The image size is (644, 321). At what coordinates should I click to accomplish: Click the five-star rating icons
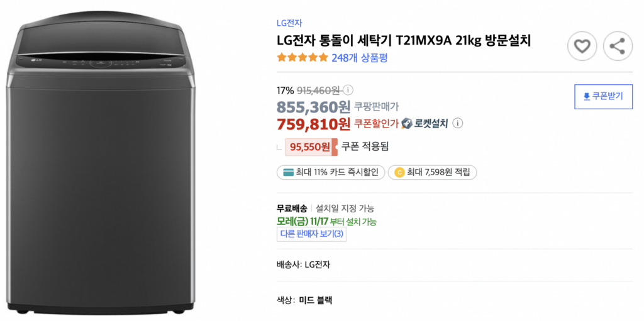[303, 57]
